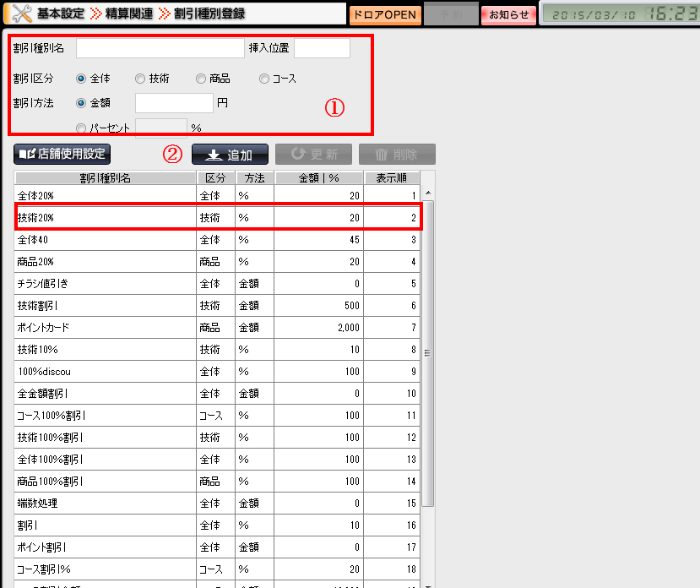This screenshot has width=700, height=588.
Task: Click 基本設定 in the breadcrumb
Action: [x=61, y=14]
